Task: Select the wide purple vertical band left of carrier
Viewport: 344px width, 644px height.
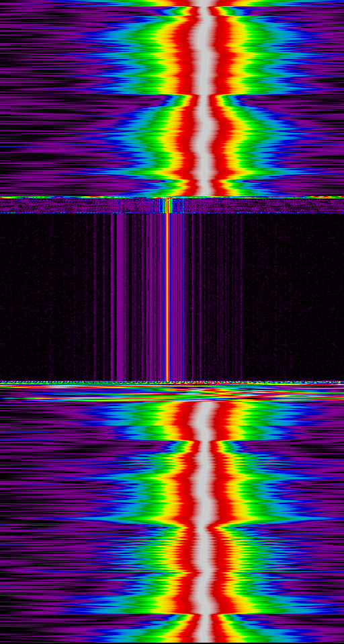Action: 120,296
